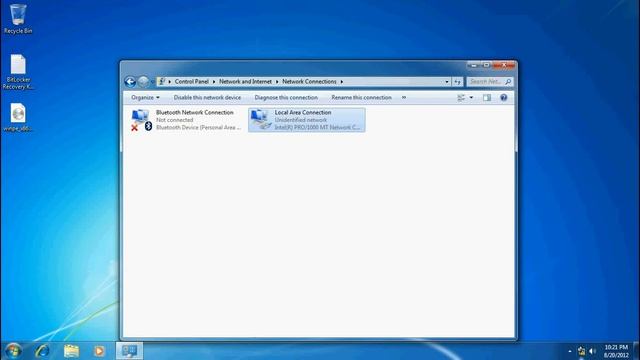The image size is (640, 360).
Task: Click Intel(R) PRO/1000 MT device text
Action: (x=317, y=127)
